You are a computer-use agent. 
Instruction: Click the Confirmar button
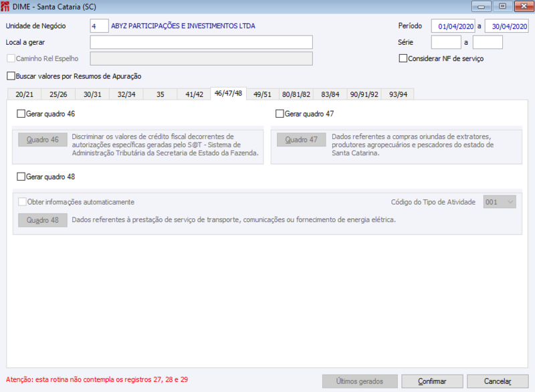(x=431, y=381)
